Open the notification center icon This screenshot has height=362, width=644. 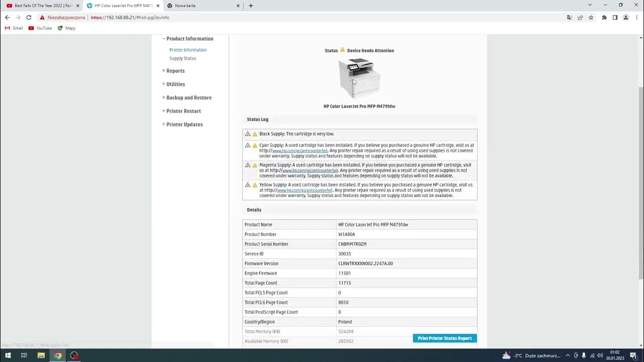633,355
